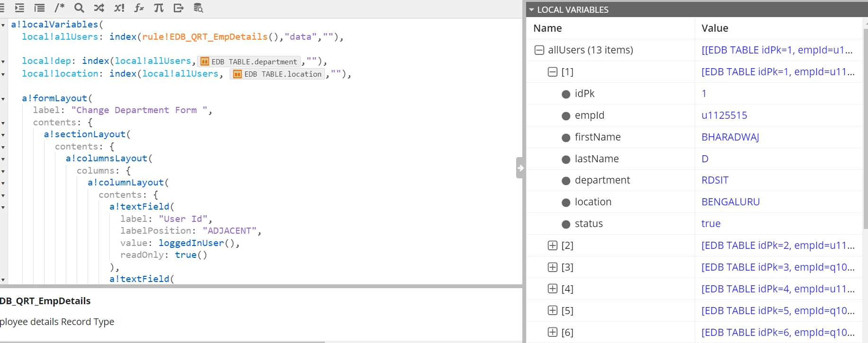868x343 pixels.
Task: Click rule!EDB_QRT_EmpDetails in the code
Action: [205, 36]
